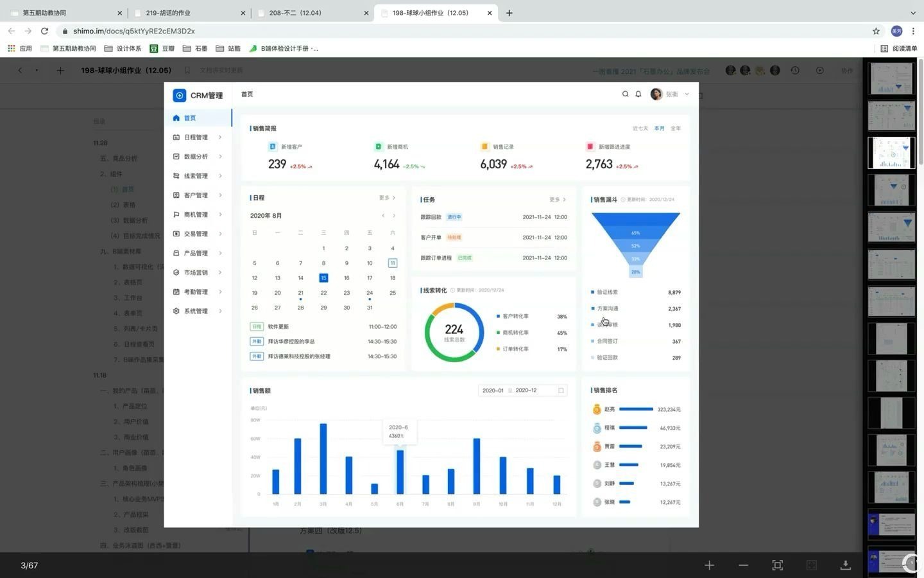This screenshot has width=924, height=578.
Task: Select the 全年 time range option
Action: click(676, 128)
